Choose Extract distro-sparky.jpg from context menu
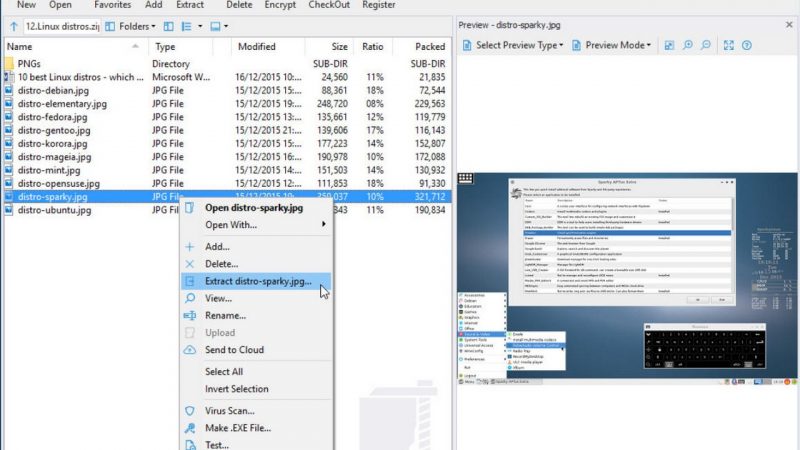The height and width of the screenshot is (450, 800). coord(257,281)
